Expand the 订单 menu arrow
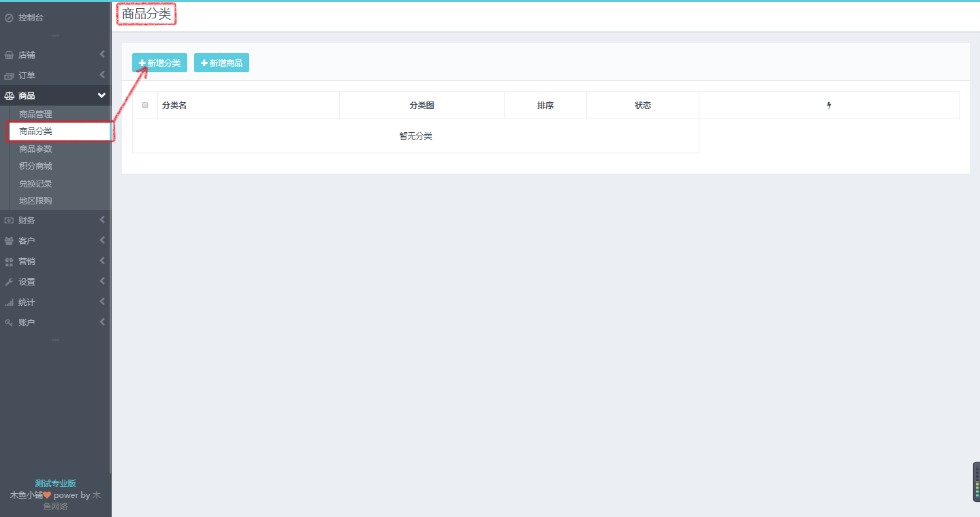 [102, 75]
